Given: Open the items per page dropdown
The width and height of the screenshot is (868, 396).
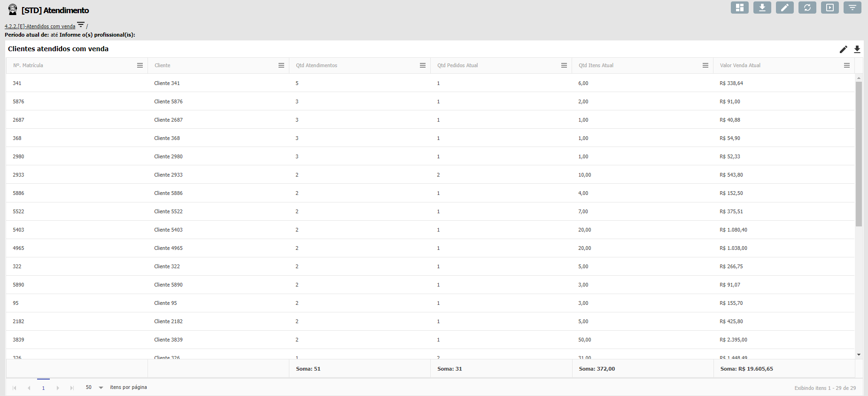Looking at the screenshot, I should pyautogui.click(x=101, y=388).
